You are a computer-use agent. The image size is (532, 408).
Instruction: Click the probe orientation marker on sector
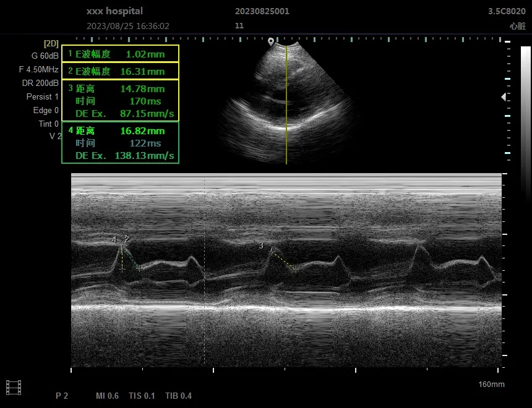pyautogui.click(x=271, y=41)
